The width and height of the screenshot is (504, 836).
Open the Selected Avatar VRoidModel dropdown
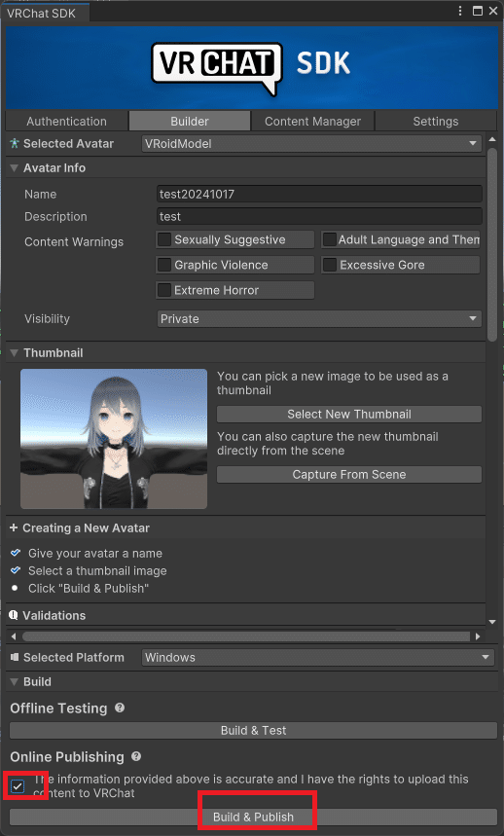(x=311, y=143)
